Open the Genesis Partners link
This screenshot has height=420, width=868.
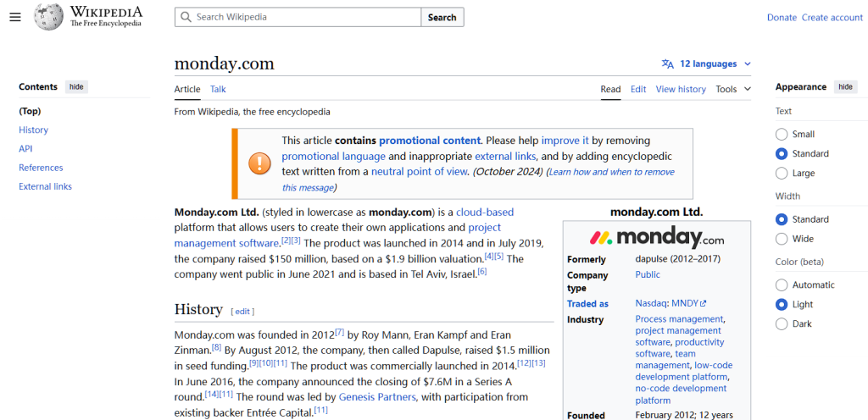point(377,397)
